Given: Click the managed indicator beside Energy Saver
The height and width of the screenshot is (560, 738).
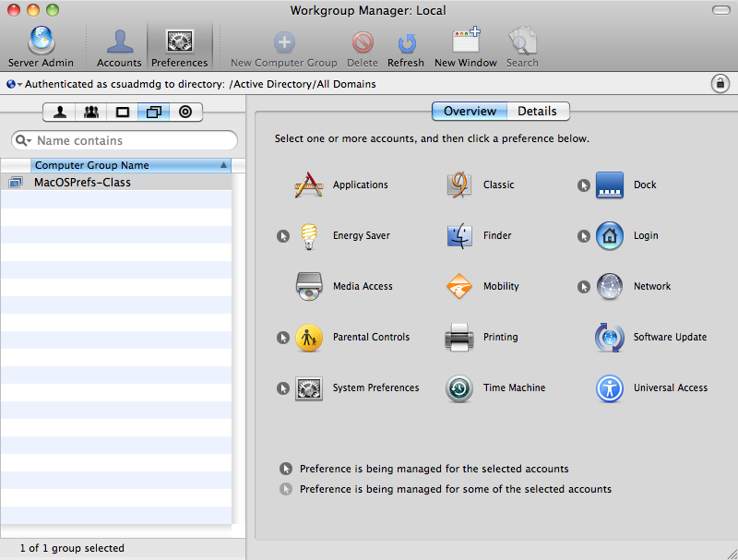Looking at the screenshot, I should 283,236.
